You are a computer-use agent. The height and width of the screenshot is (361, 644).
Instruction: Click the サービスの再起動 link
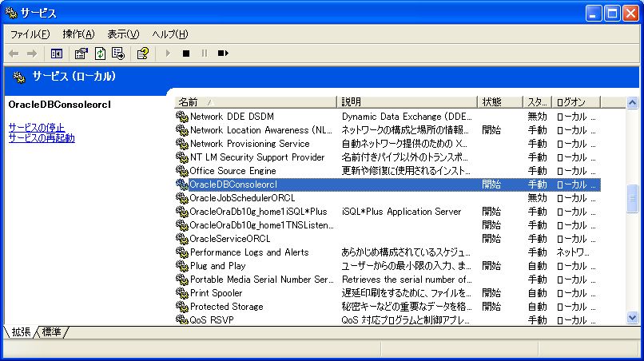pyautogui.click(x=42, y=137)
